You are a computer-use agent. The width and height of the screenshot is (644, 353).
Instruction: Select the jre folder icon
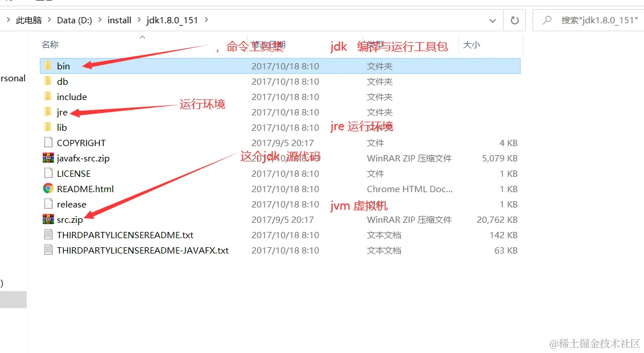48,112
